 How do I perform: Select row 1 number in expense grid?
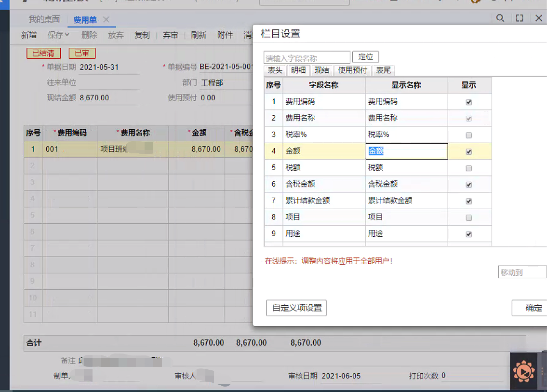[33, 149]
